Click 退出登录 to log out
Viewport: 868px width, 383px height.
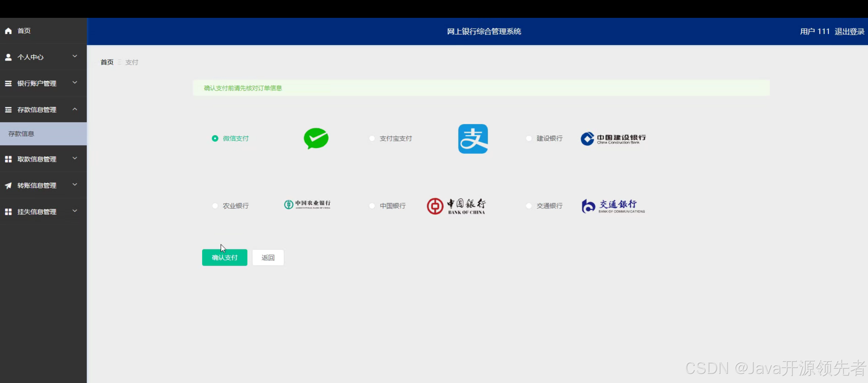[x=850, y=31]
